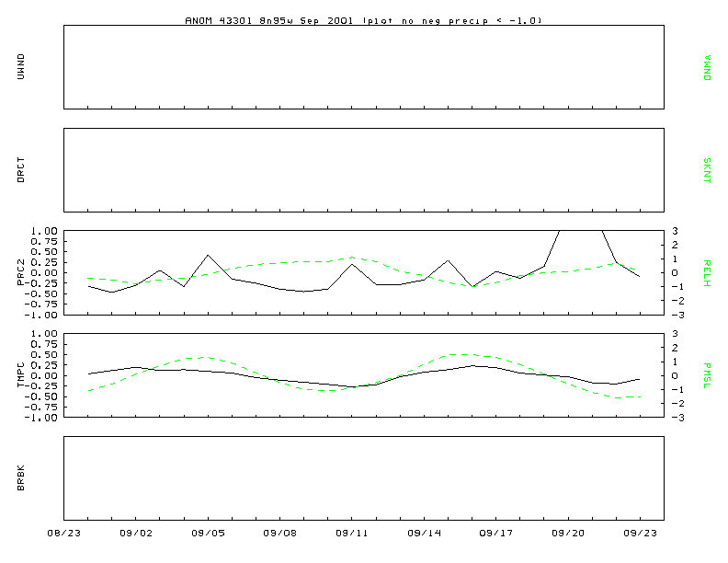Click the 09/23 date label
The width and height of the screenshot is (728, 563).
(641, 533)
